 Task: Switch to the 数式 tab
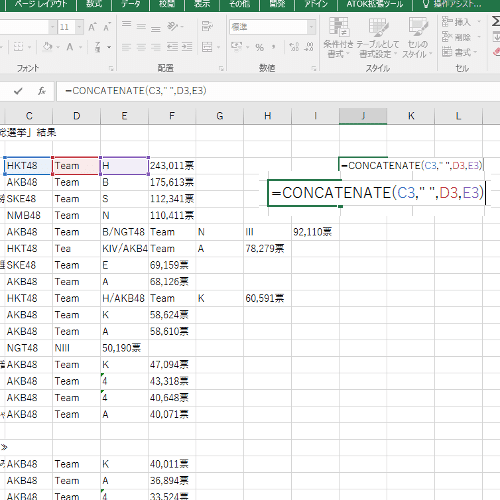(94, 4)
